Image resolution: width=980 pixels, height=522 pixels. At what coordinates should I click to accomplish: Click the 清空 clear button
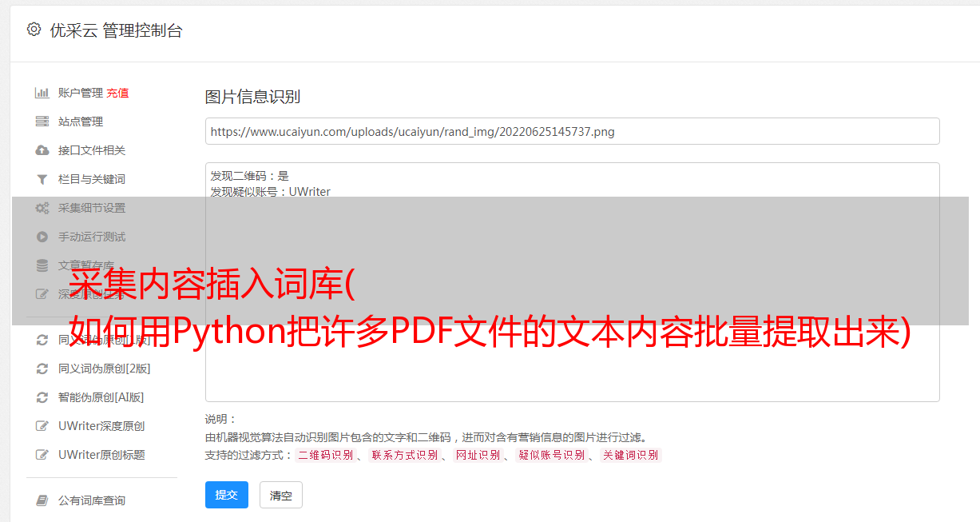281,495
